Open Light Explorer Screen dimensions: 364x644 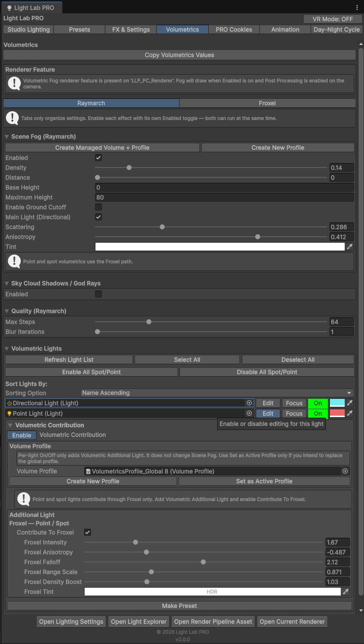pos(138,622)
